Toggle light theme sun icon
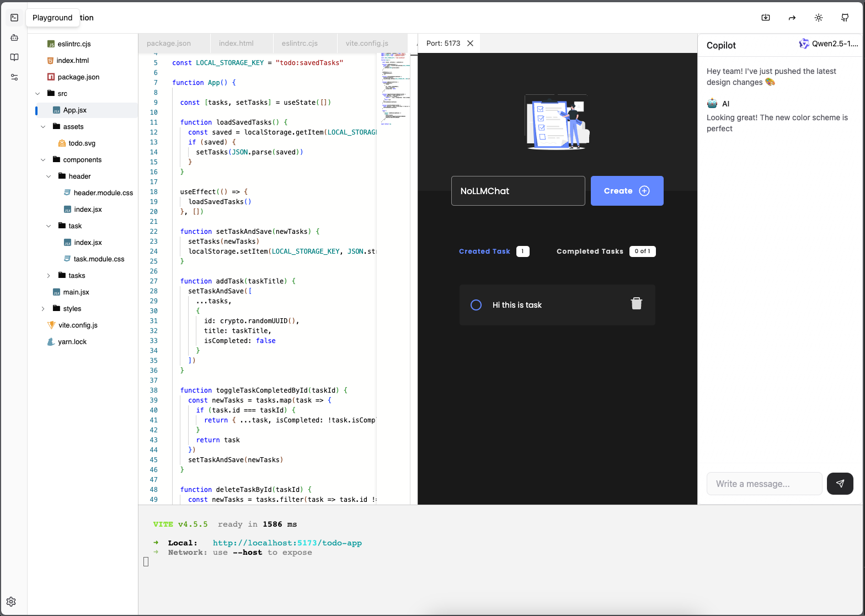This screenshot has height=616, width=865. pos(819,18)
